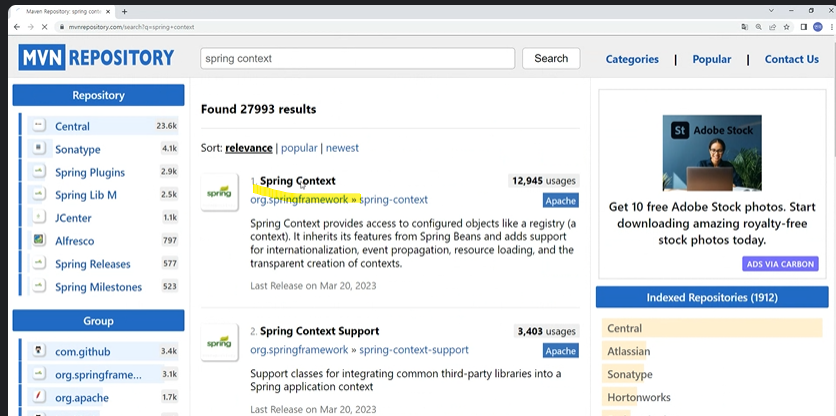
Task: Select the JCenter repository
Action: click(x=73, y=218)
